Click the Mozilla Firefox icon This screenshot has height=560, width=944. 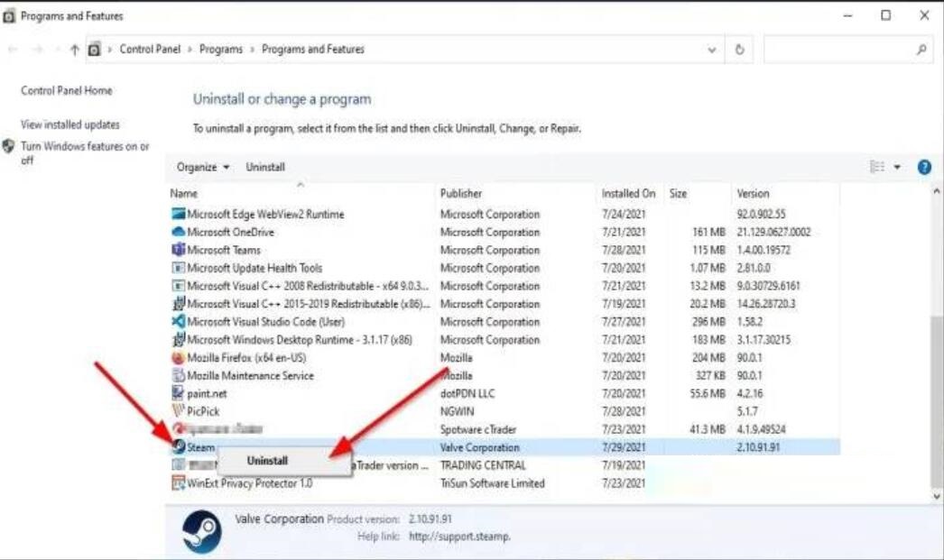(x=178, y=357)
